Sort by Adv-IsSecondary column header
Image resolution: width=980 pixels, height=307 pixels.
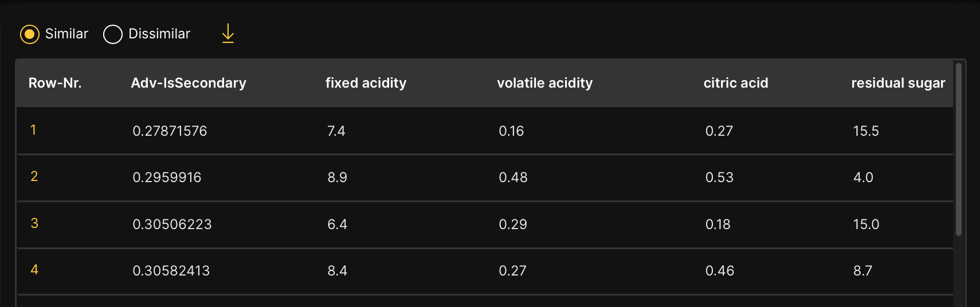189,83
